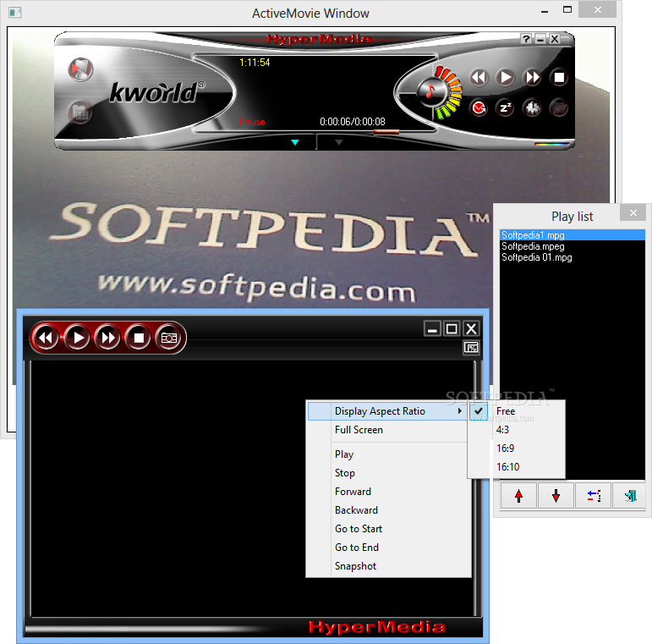Select the 16:10 aspect ratio option
This screenshot has width=652, height=644.
point(517,467)
